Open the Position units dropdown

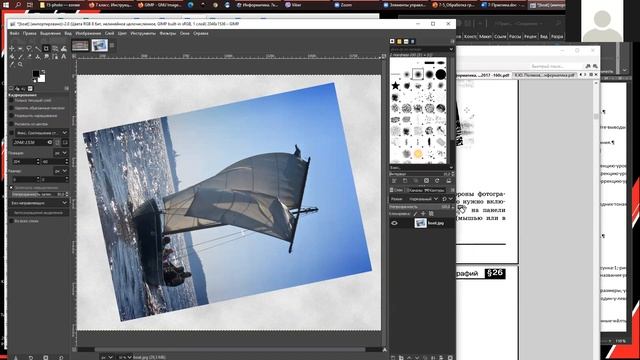point(61,153)
